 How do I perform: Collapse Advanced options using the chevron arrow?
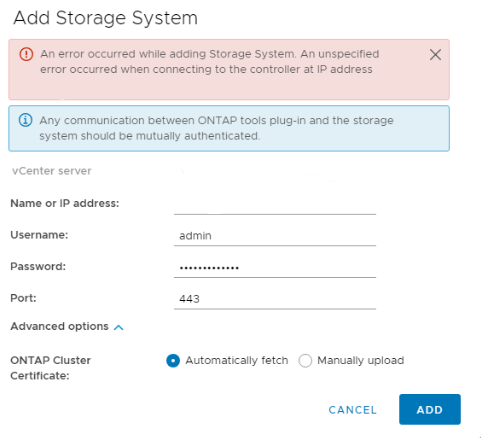(119, 327)
